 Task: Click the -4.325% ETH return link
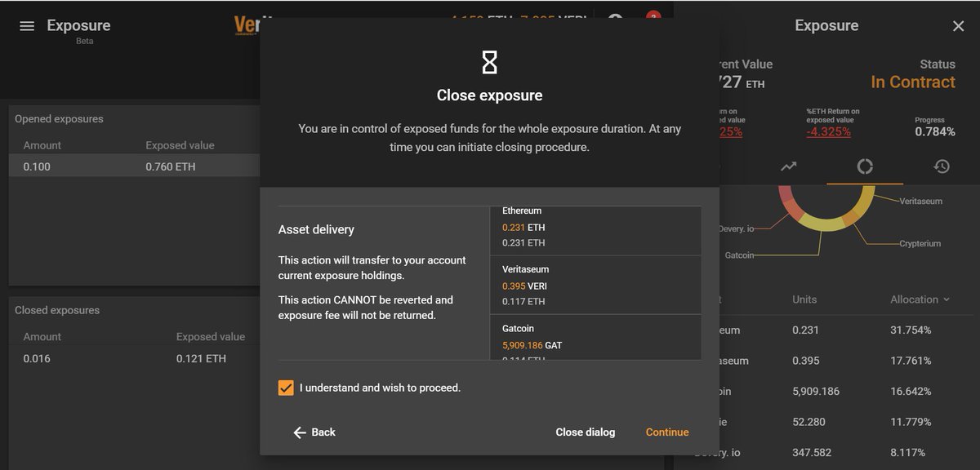click(x=828, y=131)
